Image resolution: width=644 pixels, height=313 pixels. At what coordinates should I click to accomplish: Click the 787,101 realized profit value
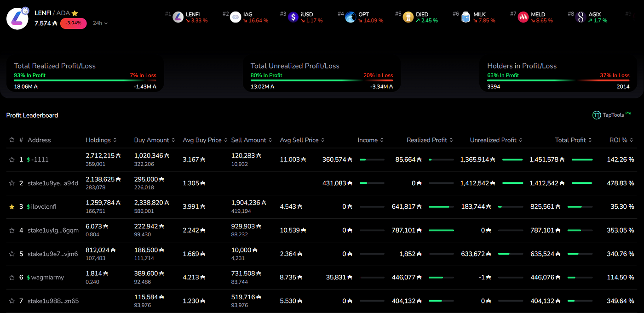click(406, 230)
